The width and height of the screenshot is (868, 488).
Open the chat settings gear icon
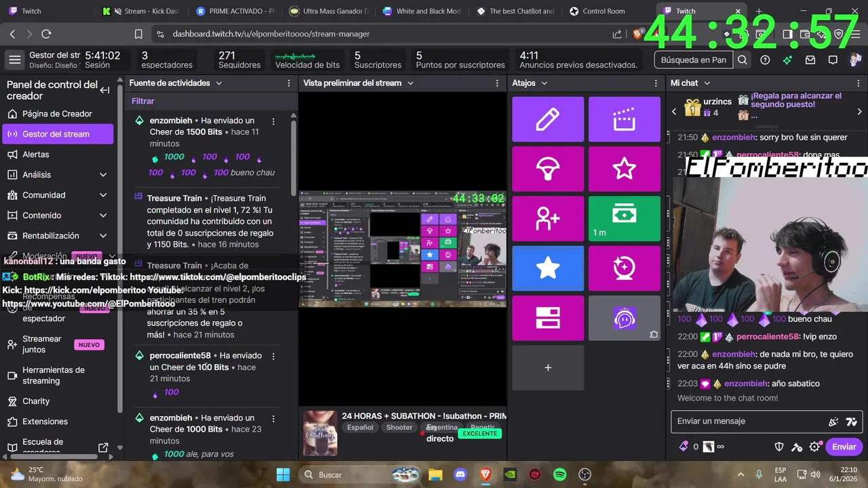point(815,447)
